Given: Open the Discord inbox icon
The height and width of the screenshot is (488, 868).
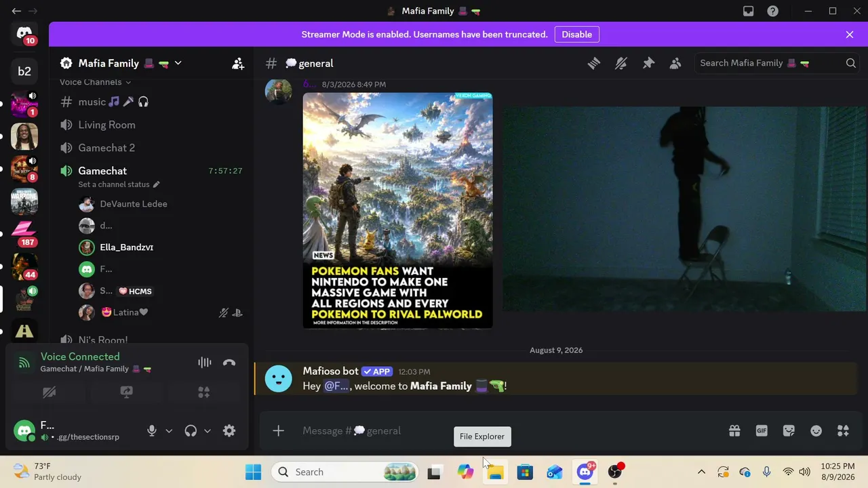Looking at the screenshot, I should click(748, 11).
